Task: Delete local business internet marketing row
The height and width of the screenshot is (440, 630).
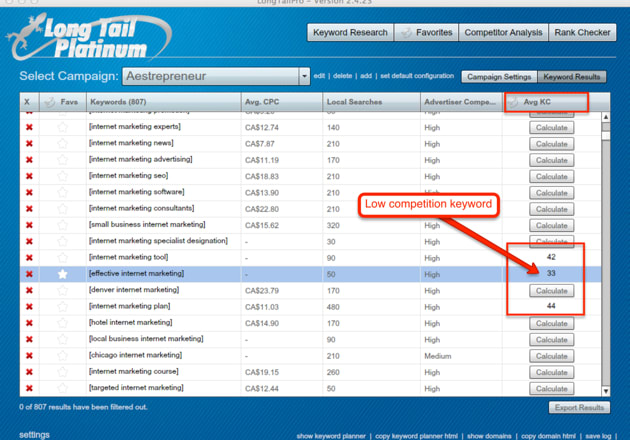Action: pos(29,339)
